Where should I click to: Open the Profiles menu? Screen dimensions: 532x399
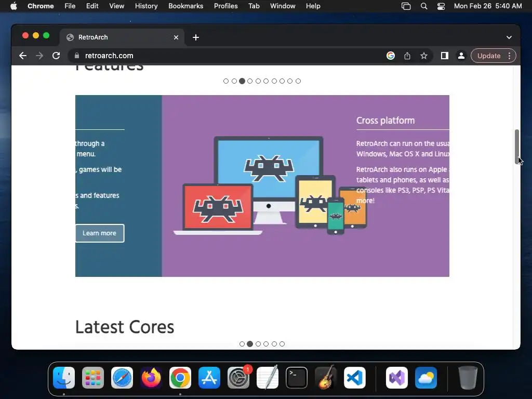point(225,6)
